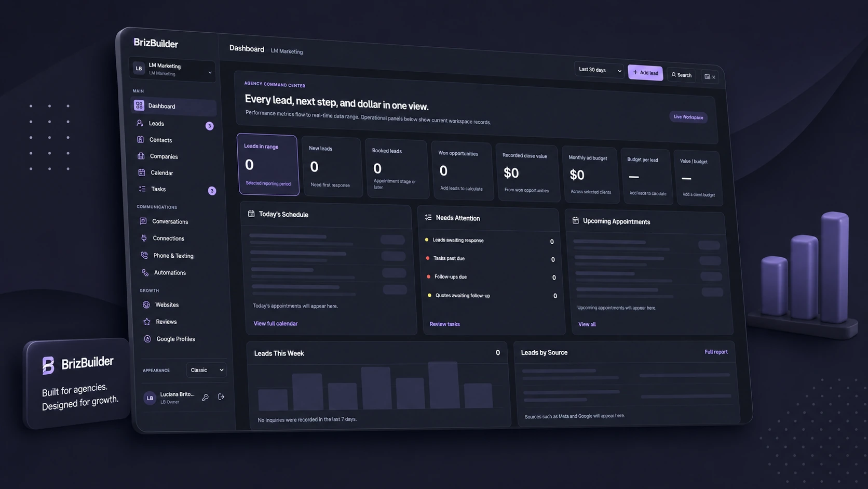The height and width of the screenshot is (489, 868).
Task: Open the Dashboard sidebar item
Action: click(x=173, y=107)
